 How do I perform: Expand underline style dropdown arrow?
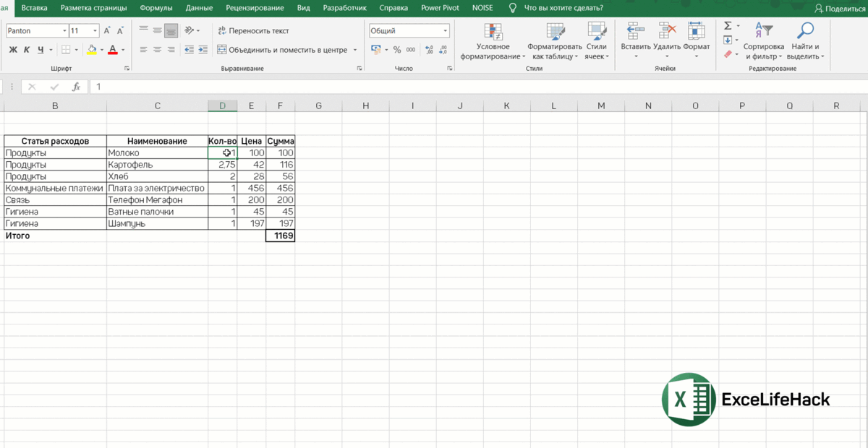(x=51, y=50)
